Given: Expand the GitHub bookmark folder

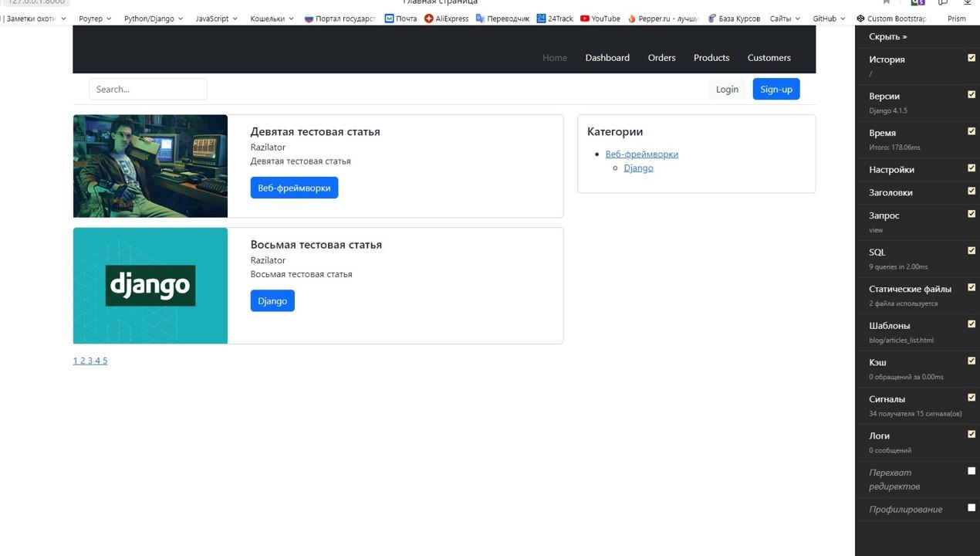Looking at the screenshot, I should [829, 19].
